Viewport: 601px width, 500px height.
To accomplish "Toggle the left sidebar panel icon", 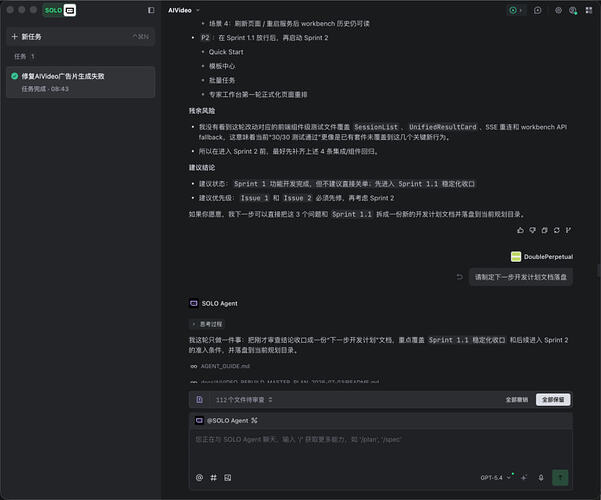I will [x=151, y=10].
